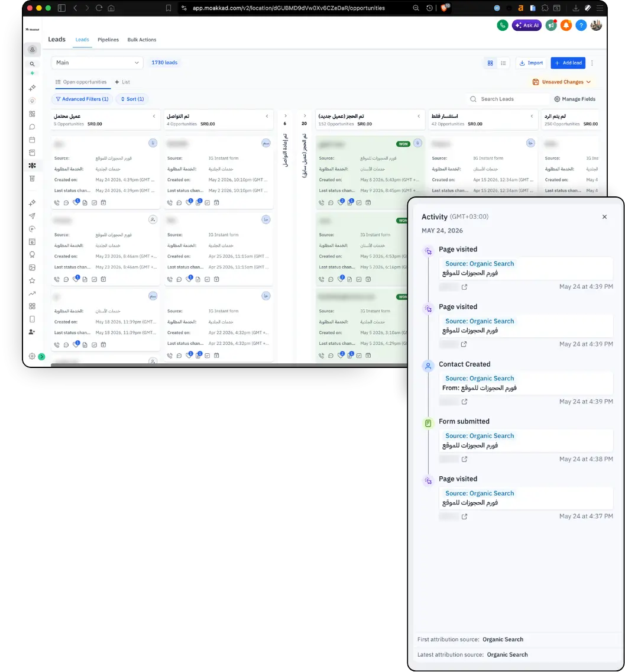This screenshot has height=672, width=625.
Task: Collapse the تم التواصل column chevron
Action: pos(267,116)
